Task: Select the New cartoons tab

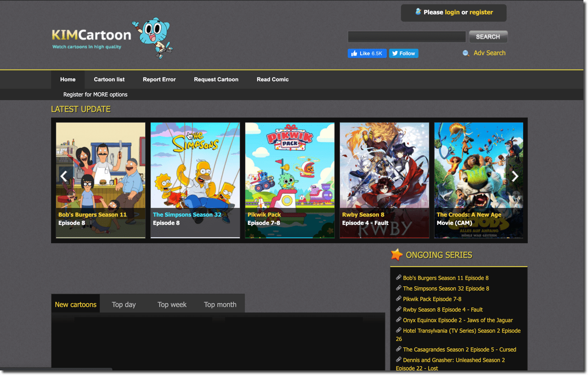Action: [76, 304]
